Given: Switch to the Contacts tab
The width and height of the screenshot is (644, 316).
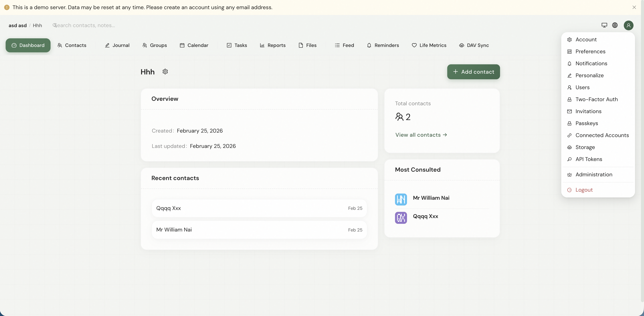Looking at the screenshot, I should point(72,45).
